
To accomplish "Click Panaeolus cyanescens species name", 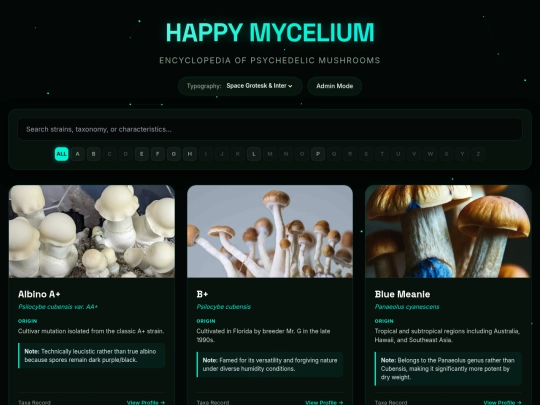I will click(407, 307).
